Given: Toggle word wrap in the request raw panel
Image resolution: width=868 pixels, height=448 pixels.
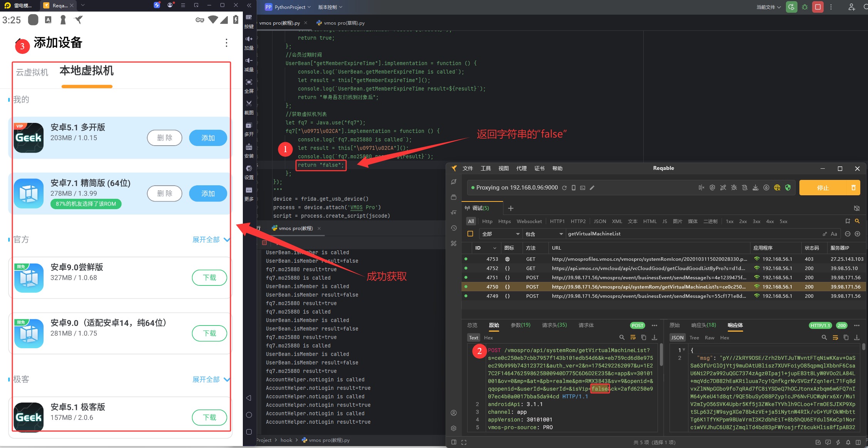Looking at the screenshot, I should click(633, 337).
